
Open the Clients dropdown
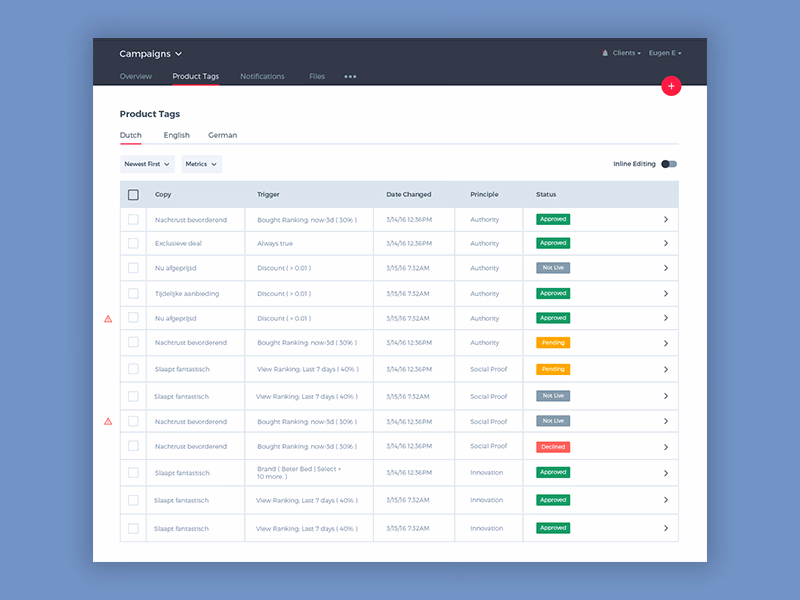pyautogui.click(x=626, y=53)
